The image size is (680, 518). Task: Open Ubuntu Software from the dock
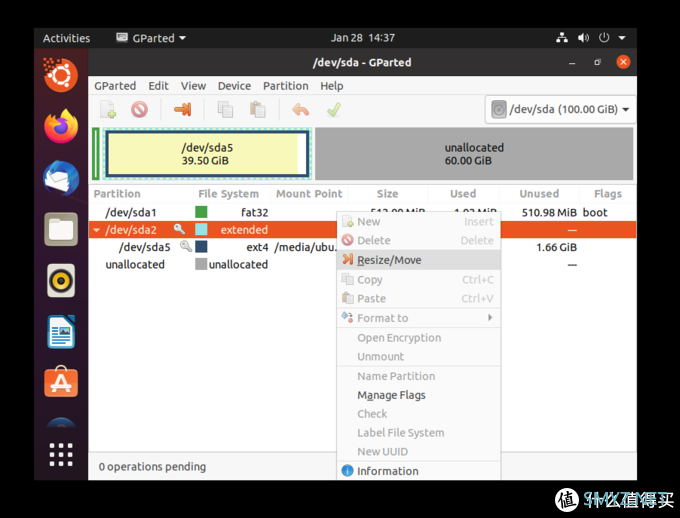pyautogui.click(x=61, y=382)
